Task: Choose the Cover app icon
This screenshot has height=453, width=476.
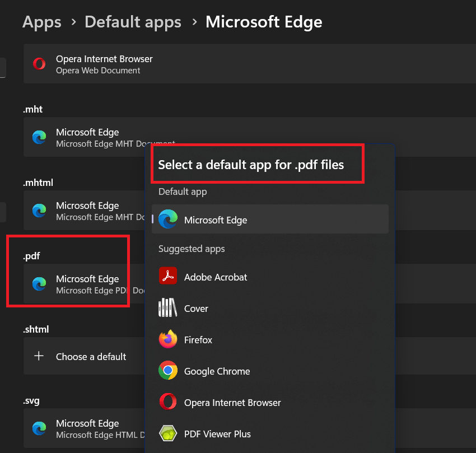Action: click(x=168, y=307)
